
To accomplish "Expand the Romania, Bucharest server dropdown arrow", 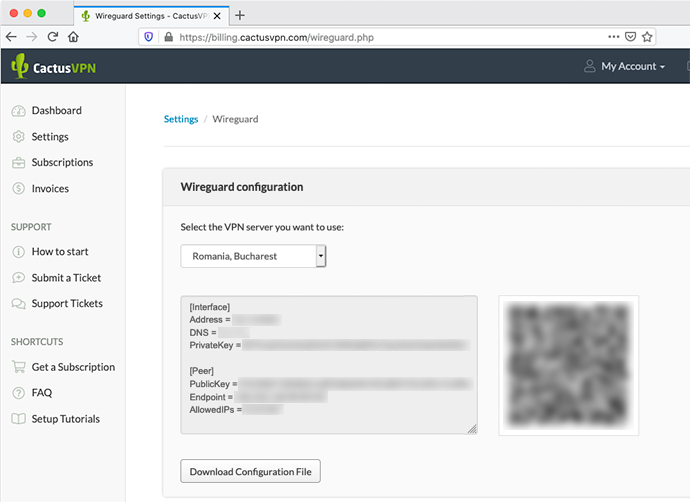I will click(x=321, y=256).
